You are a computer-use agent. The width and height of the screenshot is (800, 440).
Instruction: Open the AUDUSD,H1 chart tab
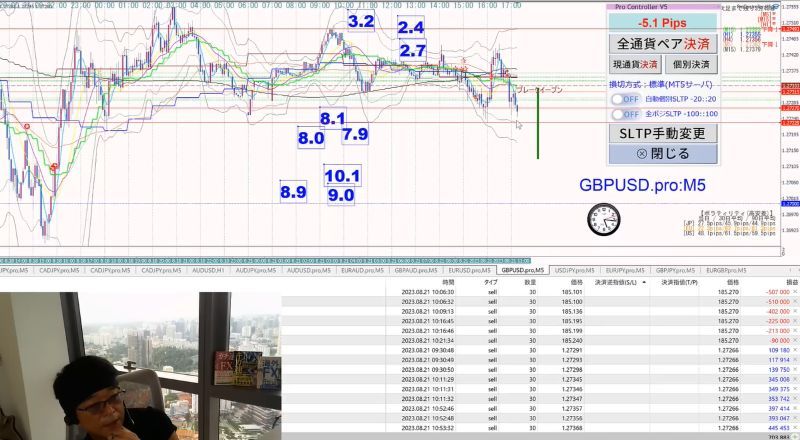click(x=208, y=271)
